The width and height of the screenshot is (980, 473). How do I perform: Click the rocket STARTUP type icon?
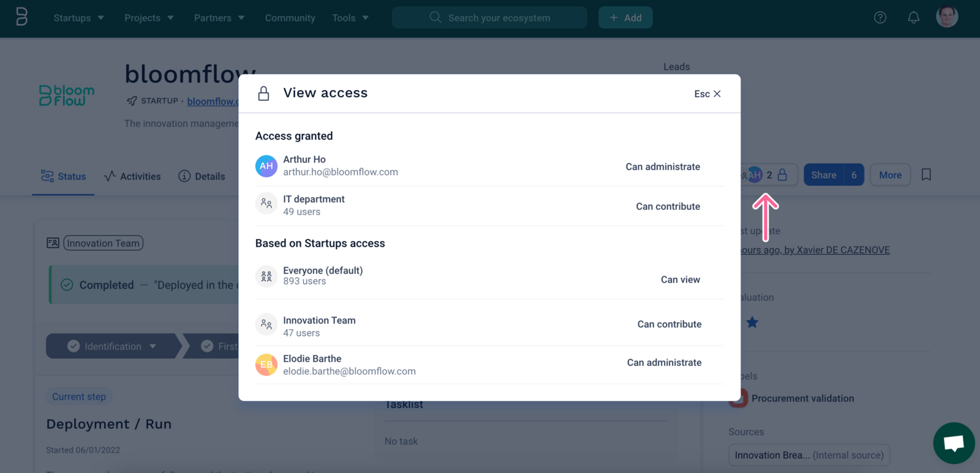[x=132, y=101]
